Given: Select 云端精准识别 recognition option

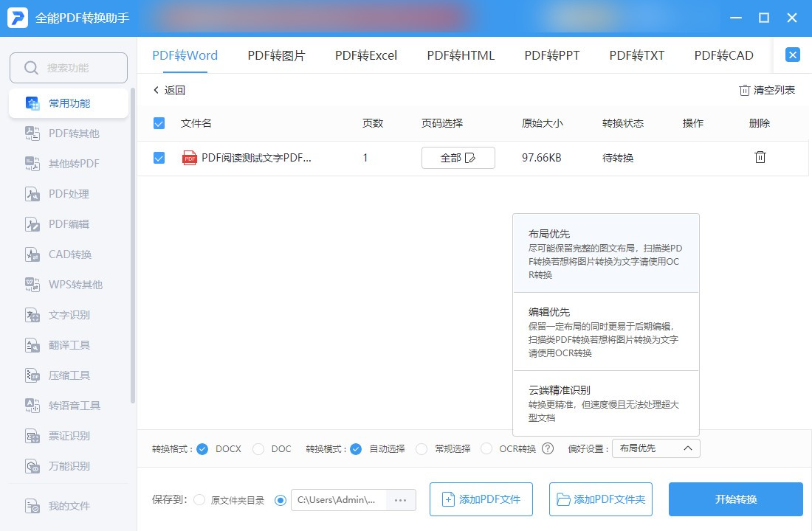Looking at the screenshot, I should click(605, 403).
